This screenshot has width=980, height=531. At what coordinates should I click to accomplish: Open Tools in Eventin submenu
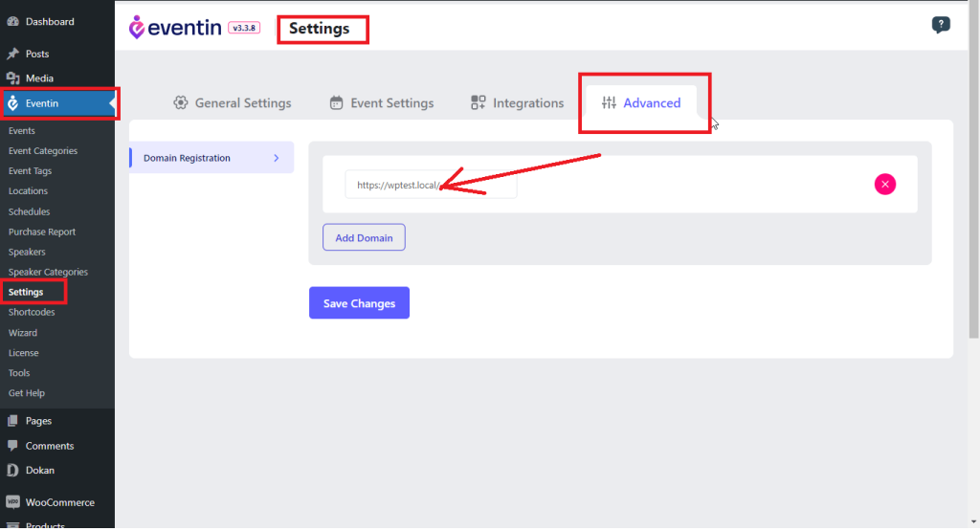tap(19, 372)
